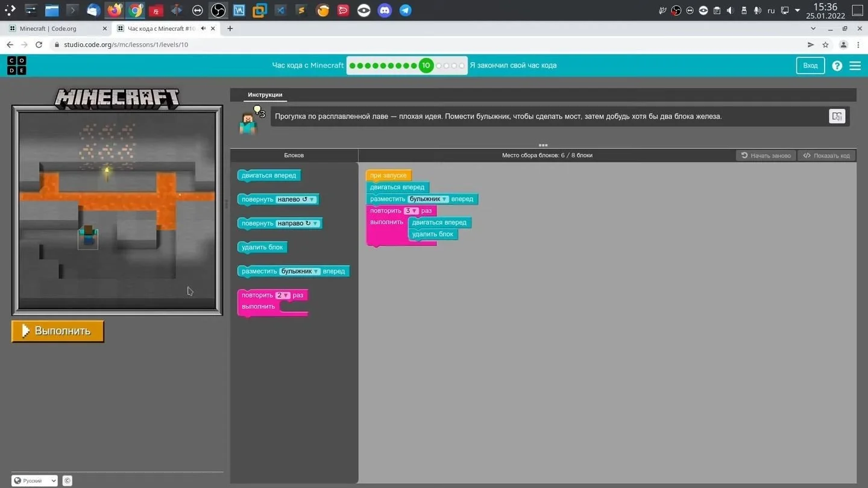Expand hidden system tray icons arrow

[x=797, y=10]
